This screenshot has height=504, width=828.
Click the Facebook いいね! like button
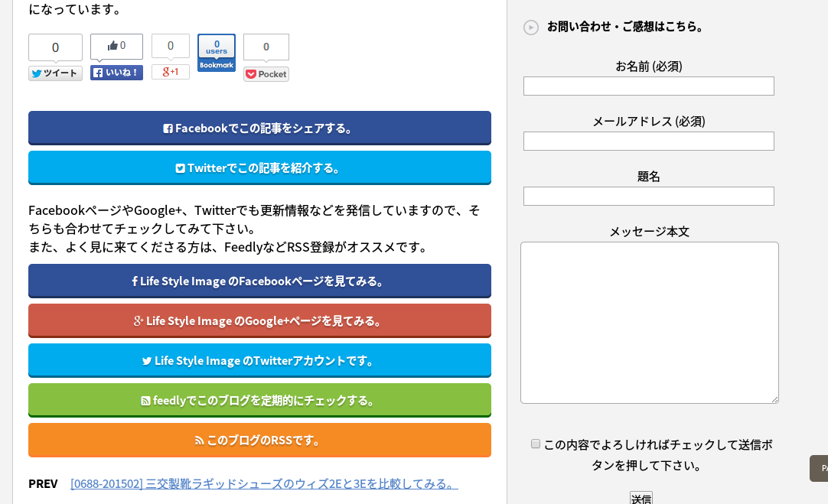117,73
